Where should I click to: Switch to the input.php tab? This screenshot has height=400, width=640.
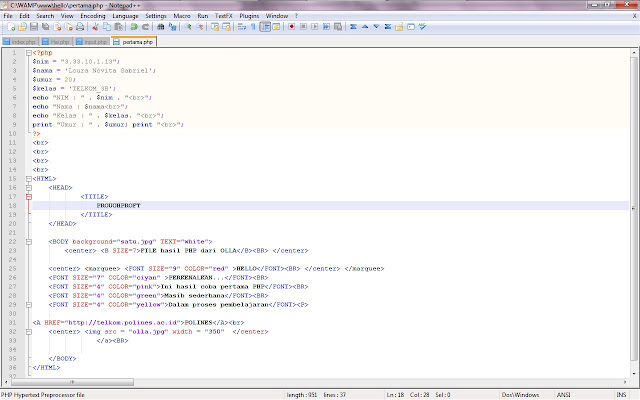coord(92,43)
